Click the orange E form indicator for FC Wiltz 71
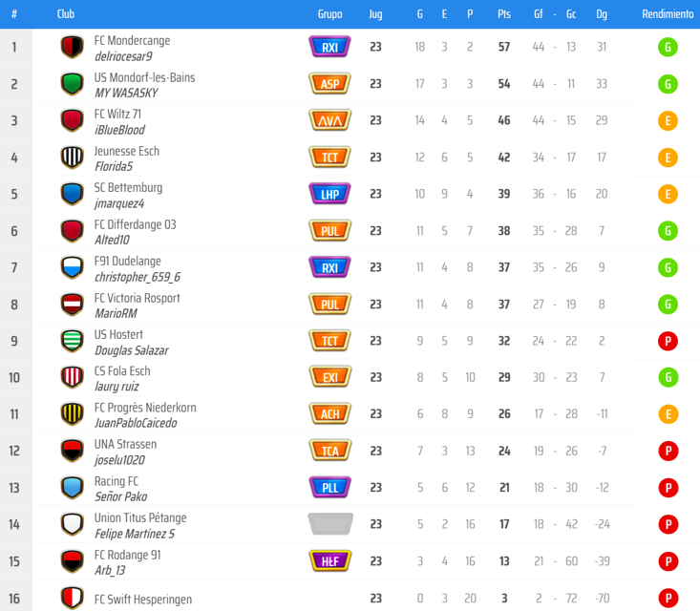 pos(668,120)
